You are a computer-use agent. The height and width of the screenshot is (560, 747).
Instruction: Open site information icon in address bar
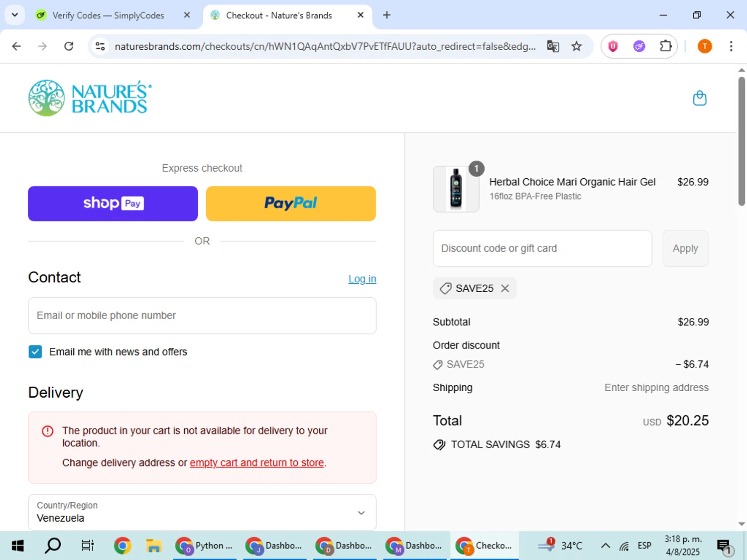[x=100, y=46]
